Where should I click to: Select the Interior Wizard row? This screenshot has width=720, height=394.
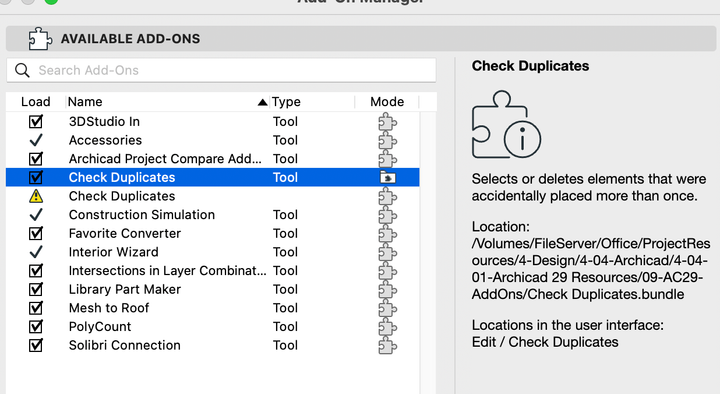213,252
